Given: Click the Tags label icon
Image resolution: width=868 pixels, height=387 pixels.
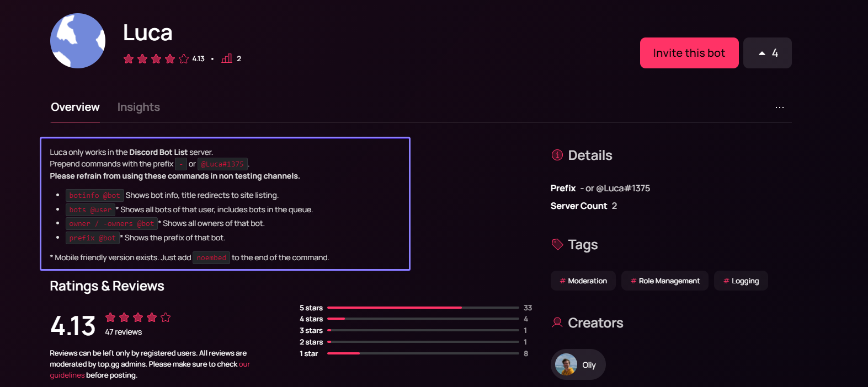Looking at the screenshot, I should (x=557, y=244).
